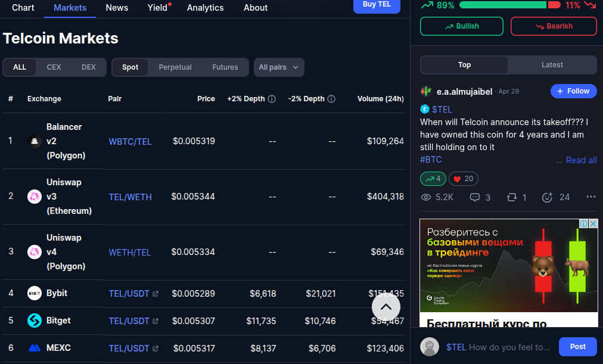
Task: Click the views eye icon showing 5.2K
Action: [426, 197]
